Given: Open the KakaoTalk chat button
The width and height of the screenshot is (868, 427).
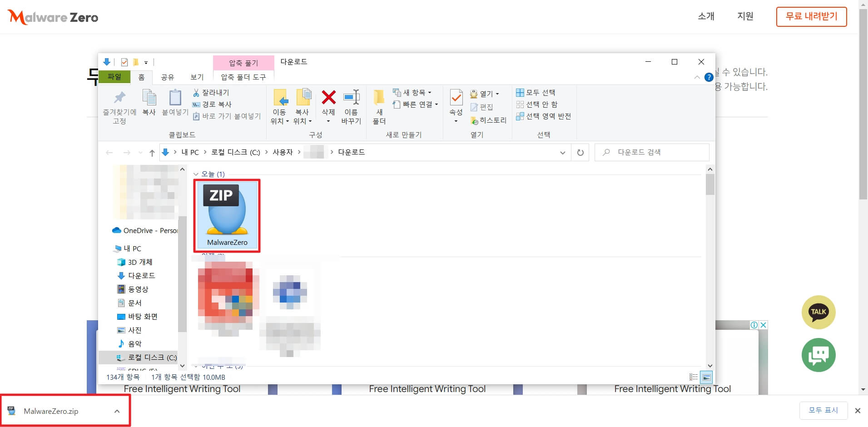Looking at the screenshot, I should click(x=818, y=312).
